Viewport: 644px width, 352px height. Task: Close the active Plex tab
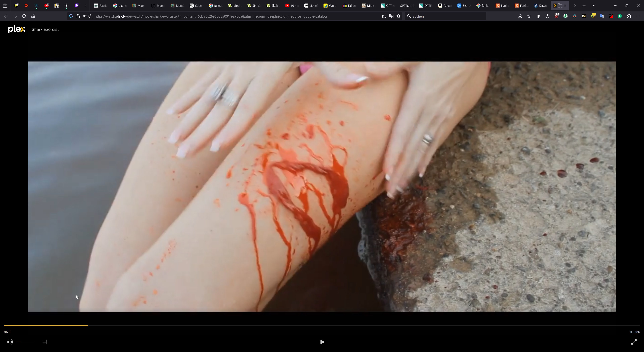coord(565,6)
